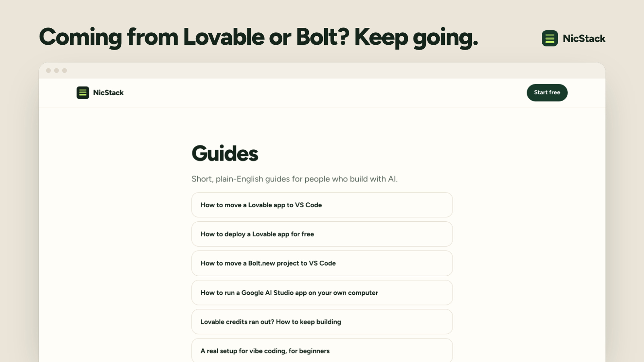
Task: Select "Lovable credits ran out?" guide
Action: click(322, 322)
